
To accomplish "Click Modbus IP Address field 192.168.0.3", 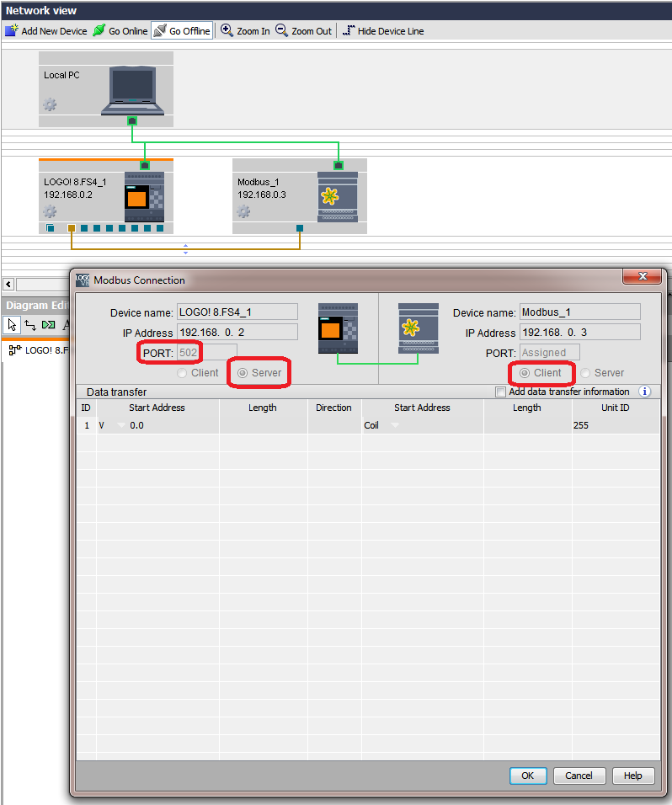I will pos(580,332).
